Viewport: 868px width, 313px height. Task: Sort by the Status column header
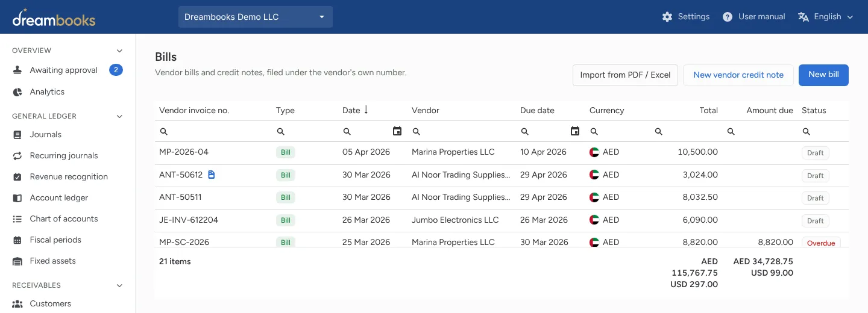click(814, 110)
